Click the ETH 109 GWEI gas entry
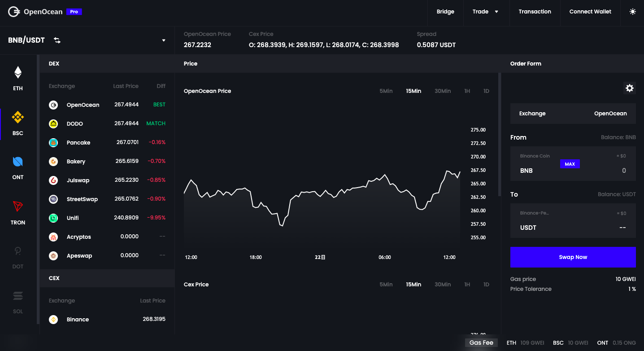This screenshot has height=351, width=644. (x=525, y=343)
